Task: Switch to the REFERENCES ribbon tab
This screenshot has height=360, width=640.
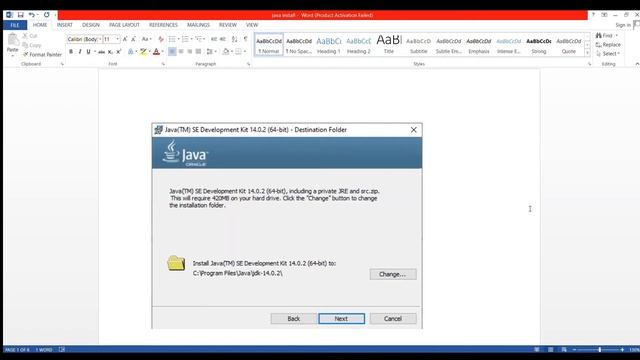Action: [163, 25]
